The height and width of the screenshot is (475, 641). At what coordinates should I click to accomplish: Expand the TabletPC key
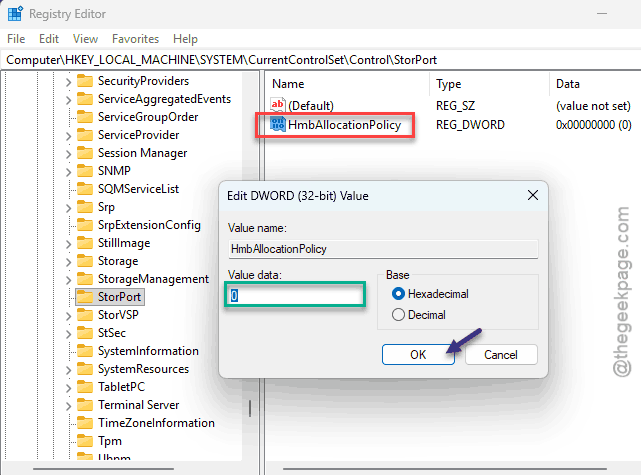point(68,388)
